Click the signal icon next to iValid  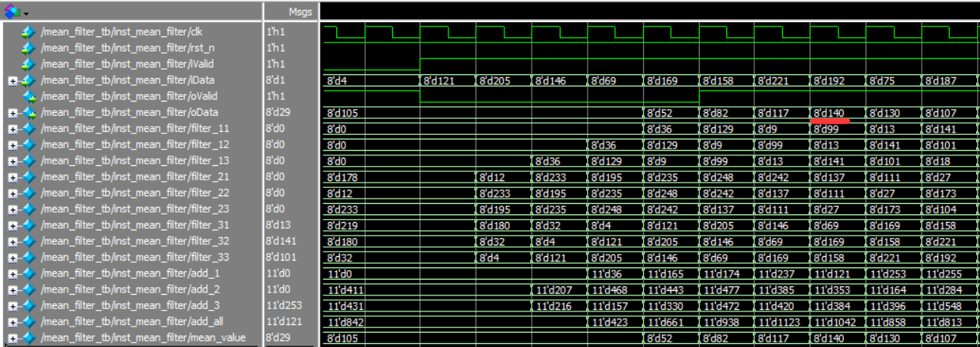[x=30, y=64]
